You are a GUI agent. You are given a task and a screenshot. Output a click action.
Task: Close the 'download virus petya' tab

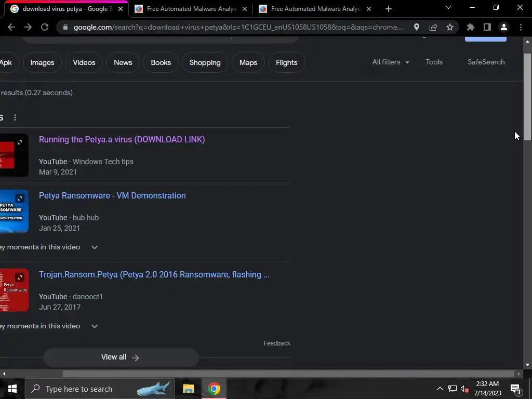(121, 9)
